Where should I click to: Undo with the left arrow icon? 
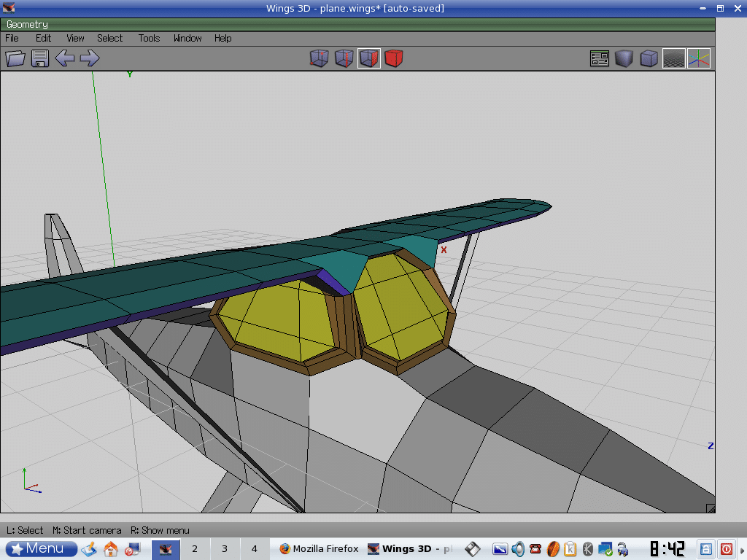click(x=65, y=58)
